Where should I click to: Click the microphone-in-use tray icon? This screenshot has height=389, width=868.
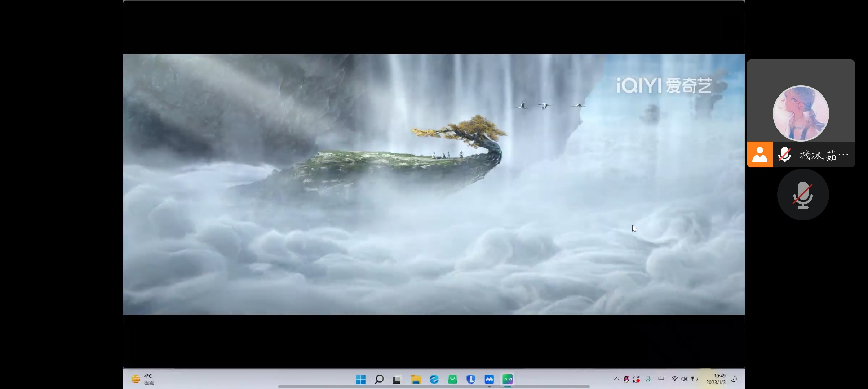[x=648, y=379]
